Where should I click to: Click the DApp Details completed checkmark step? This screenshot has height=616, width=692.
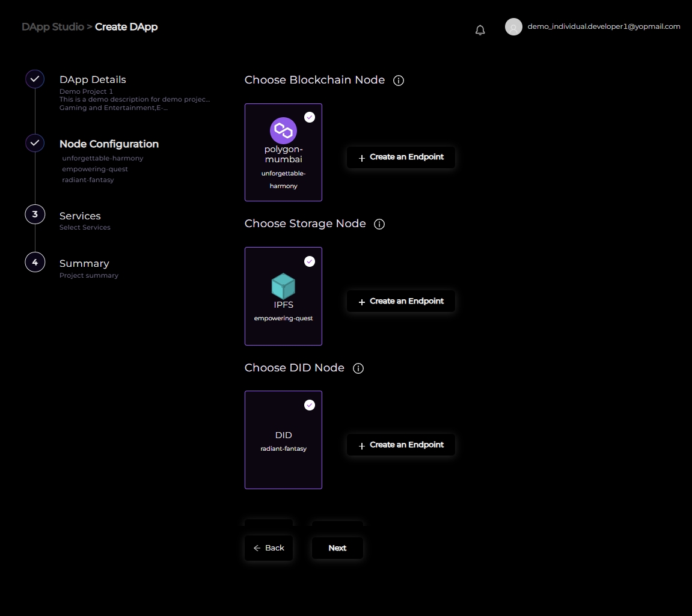[x=35, y=79]
